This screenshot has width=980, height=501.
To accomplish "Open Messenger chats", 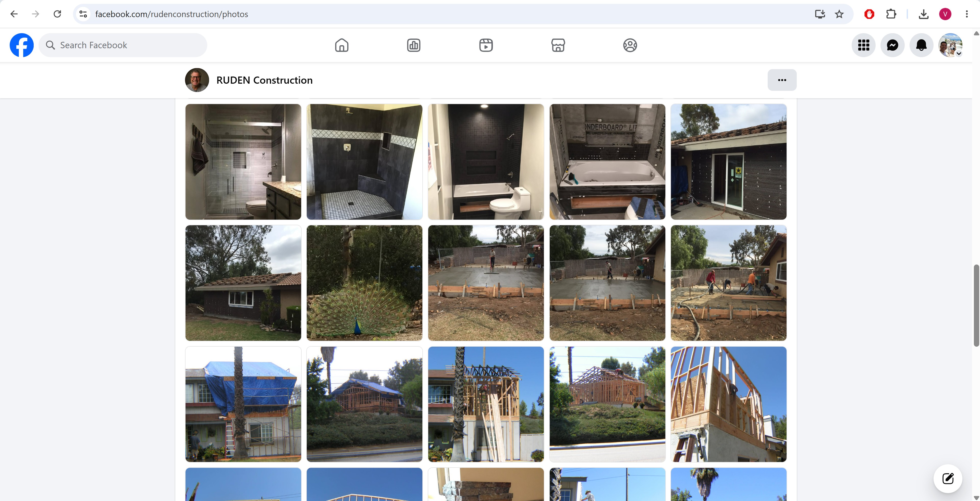I will pos(892,45).
